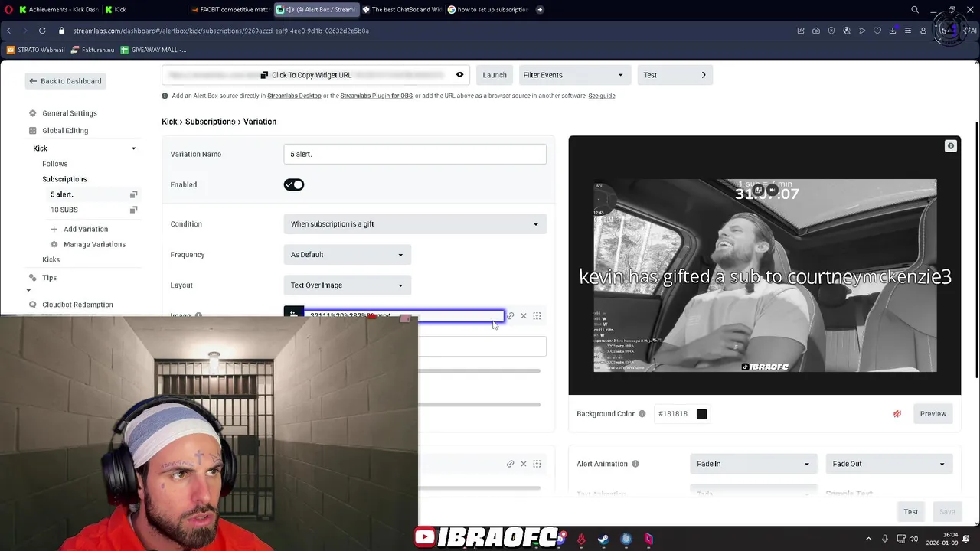Open Steam from the taskbar
This screenshot has height=551, width=980.
pos(603,540)
